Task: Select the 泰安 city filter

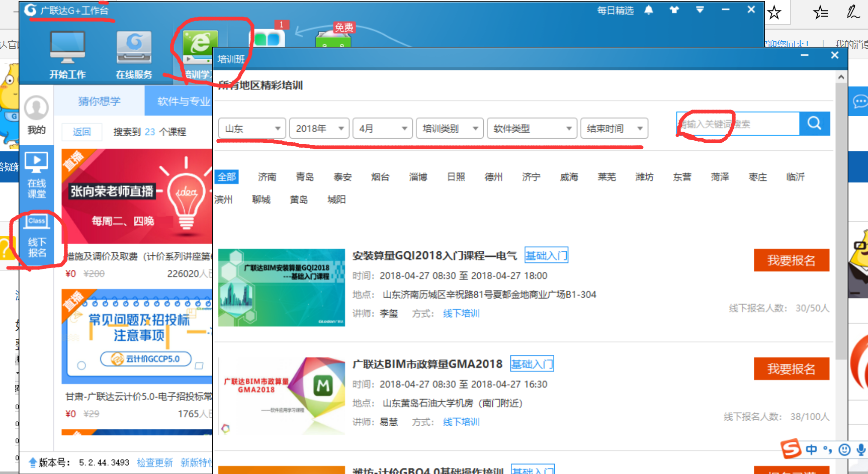Action: pos(342,177)
